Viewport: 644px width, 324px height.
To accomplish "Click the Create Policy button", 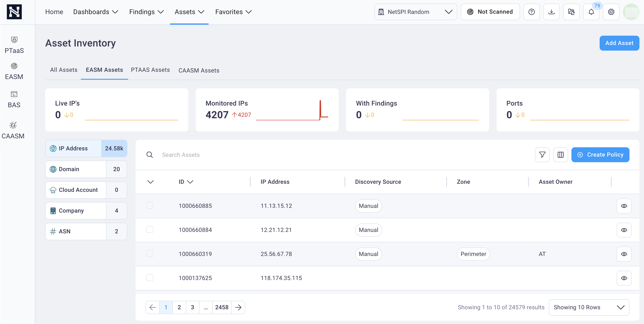I will pyautogui.click(x=600, y=155).
